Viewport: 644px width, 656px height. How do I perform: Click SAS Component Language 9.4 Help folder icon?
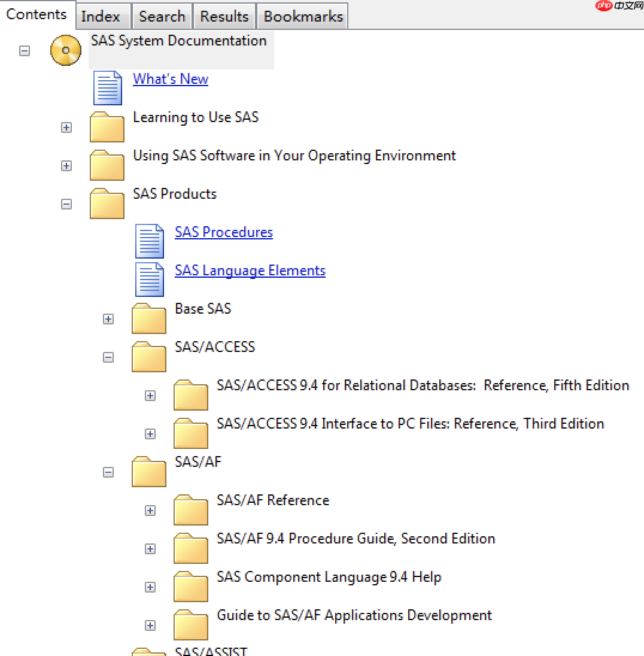(x=191, y=587)
